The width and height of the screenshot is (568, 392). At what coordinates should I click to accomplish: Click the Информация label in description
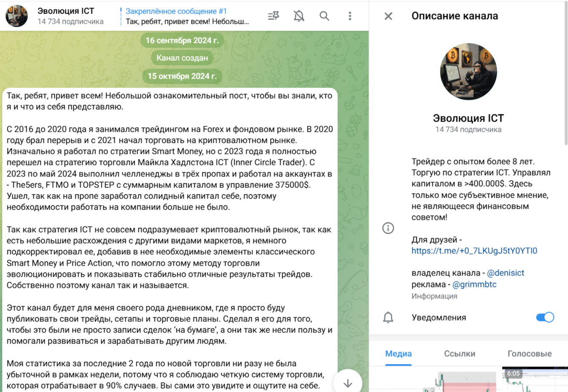(434, 296)
